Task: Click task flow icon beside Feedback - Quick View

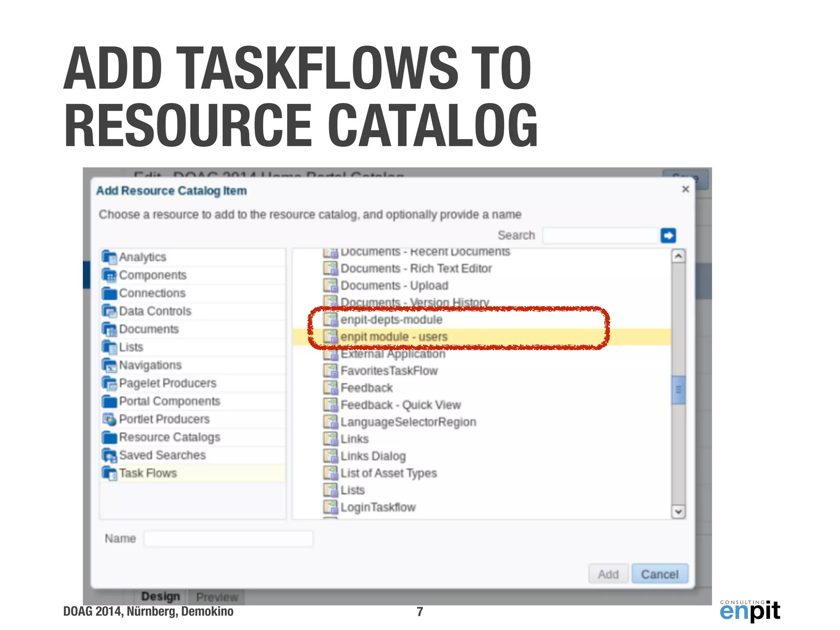Action: coord(330,405)
